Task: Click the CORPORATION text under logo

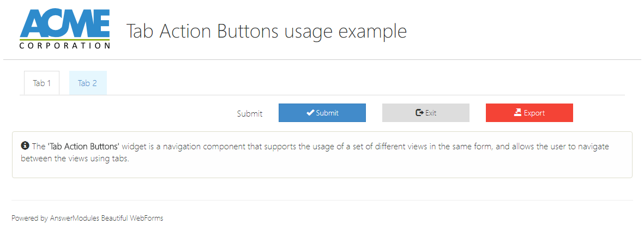Action: [x=65, y=46]
